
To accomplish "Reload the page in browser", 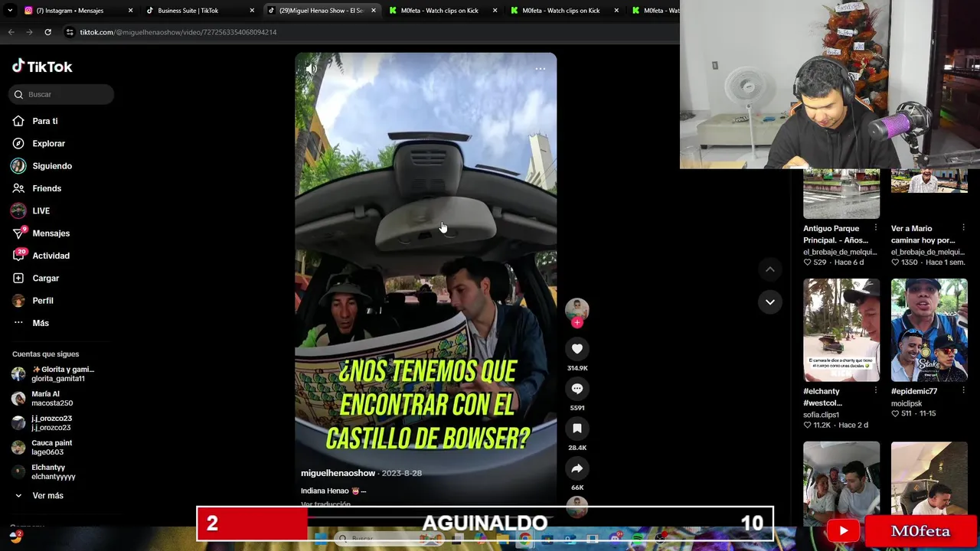I will coord(47,32).
